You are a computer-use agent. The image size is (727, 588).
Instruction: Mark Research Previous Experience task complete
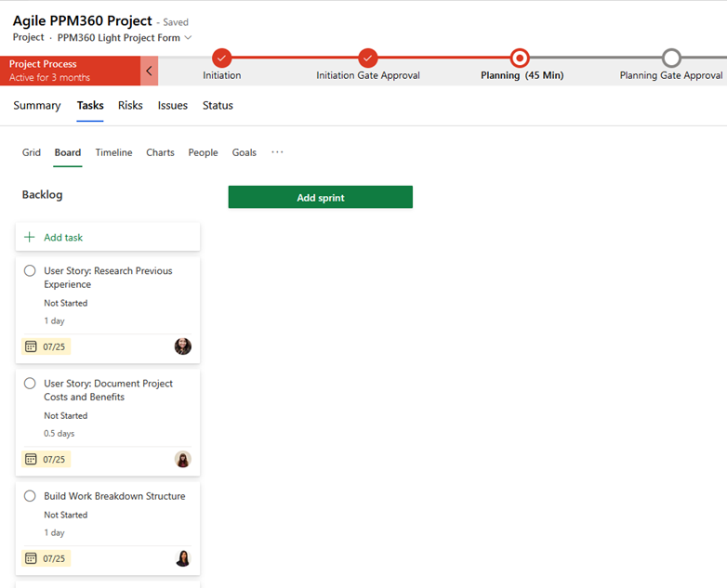[x=30, y=270]
